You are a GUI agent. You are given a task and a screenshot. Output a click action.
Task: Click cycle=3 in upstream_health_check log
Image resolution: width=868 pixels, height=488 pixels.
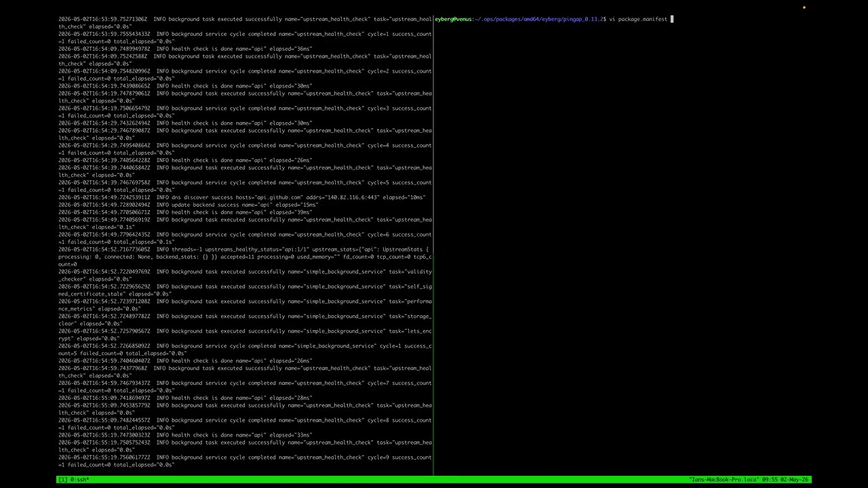(x=378, y=108)
